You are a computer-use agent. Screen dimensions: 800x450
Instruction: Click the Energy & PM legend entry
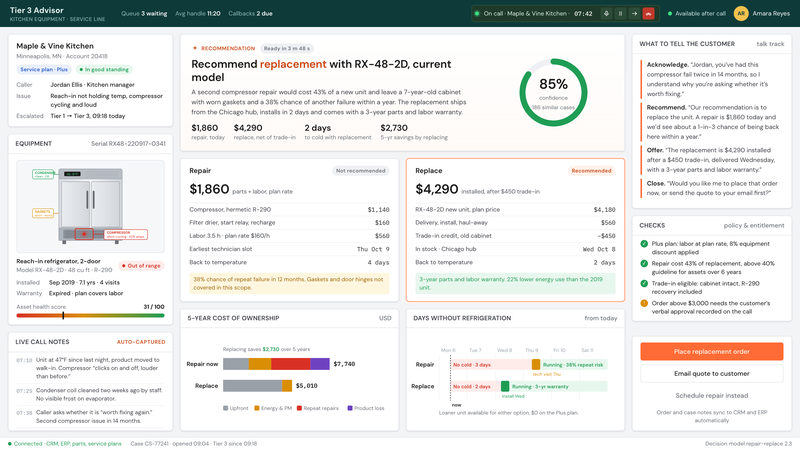click(273, 408)
